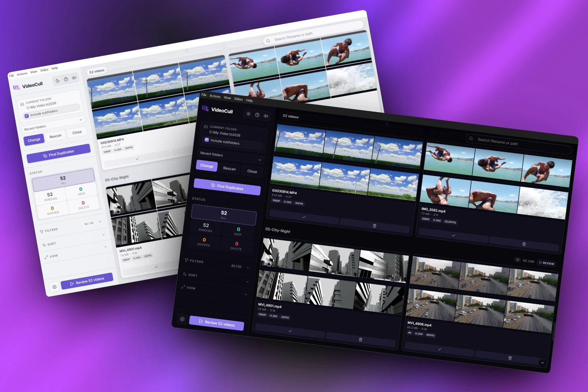Select the 0 Delete status tile in dark window

coord(236,246)
